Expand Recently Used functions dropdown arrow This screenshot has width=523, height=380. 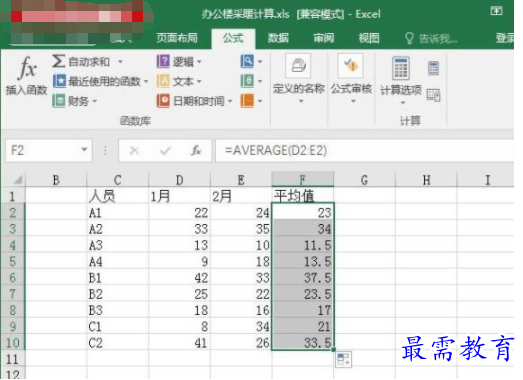[x=146, y=81]
